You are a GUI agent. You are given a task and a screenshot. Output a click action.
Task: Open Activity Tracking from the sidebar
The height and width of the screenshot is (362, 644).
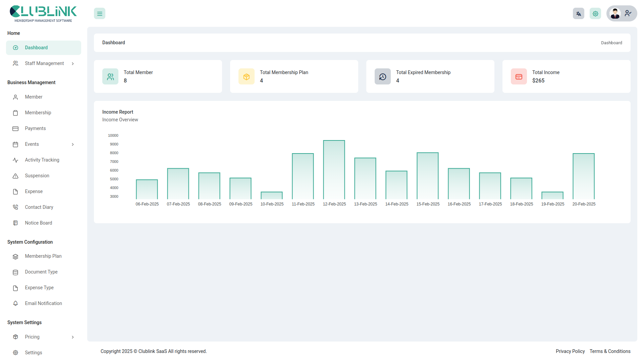42,160
